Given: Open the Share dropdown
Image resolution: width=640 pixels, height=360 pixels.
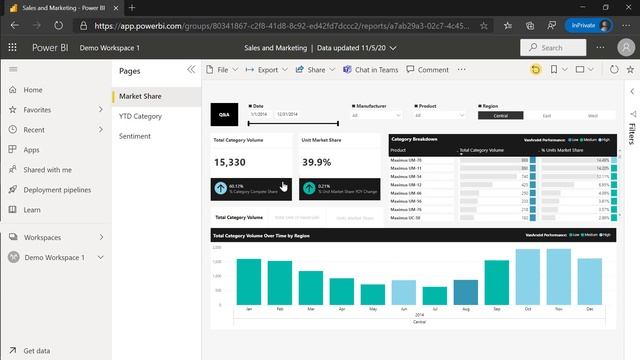Looking at the screenshot, I should coord(316,70).
